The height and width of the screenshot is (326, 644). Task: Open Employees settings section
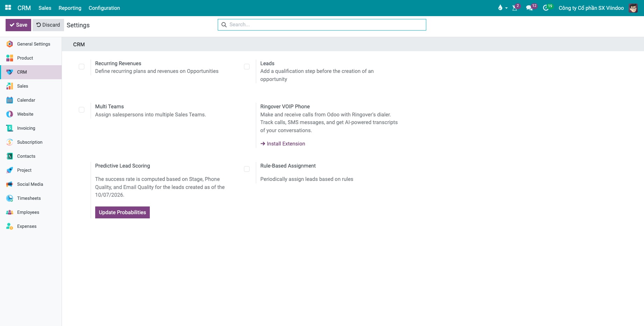(x=31, y=212)
